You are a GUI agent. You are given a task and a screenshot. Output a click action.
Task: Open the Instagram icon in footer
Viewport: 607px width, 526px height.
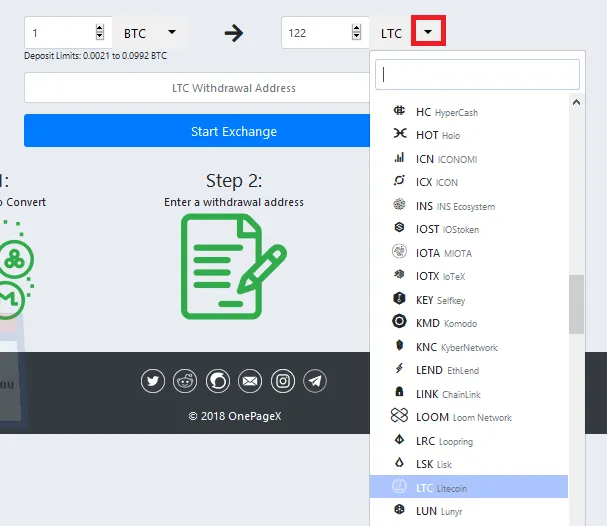coord(283,381)
